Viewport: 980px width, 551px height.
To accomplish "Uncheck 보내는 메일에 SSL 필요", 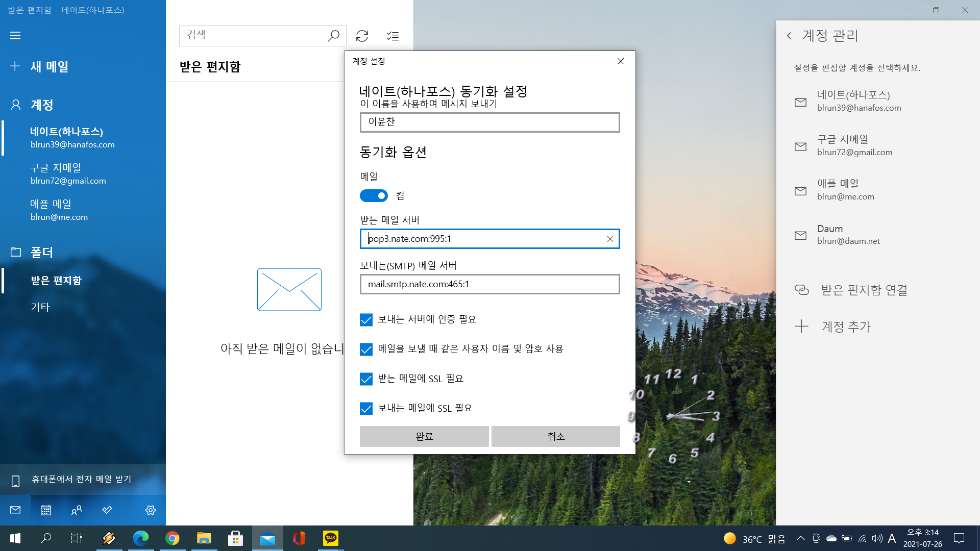I will [x=366, y=409].
